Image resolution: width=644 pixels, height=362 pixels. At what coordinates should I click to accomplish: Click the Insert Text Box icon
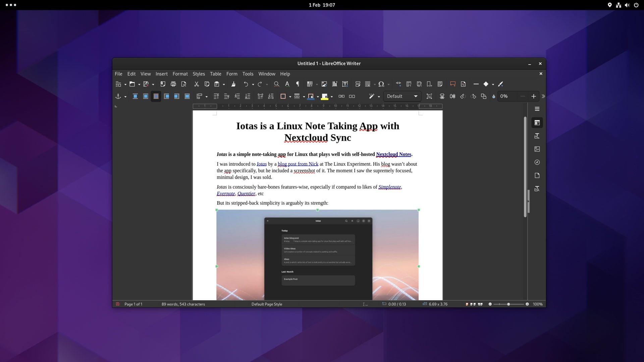345,84
